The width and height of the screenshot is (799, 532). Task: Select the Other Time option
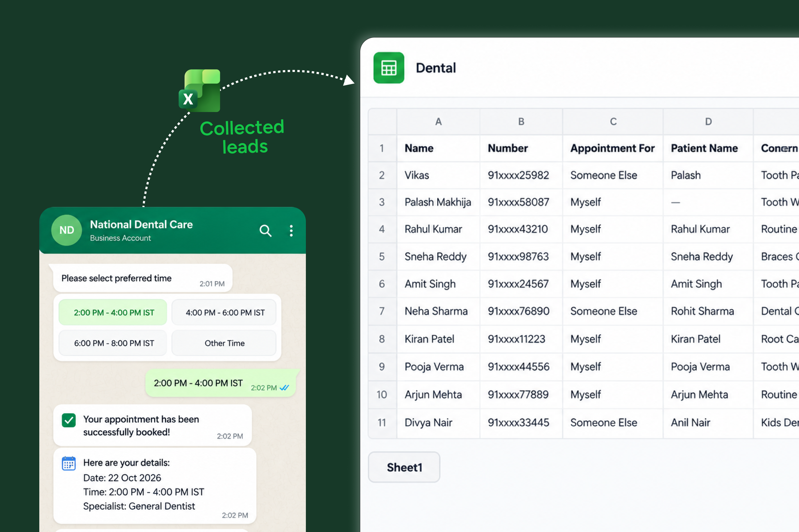coord(224,343)
